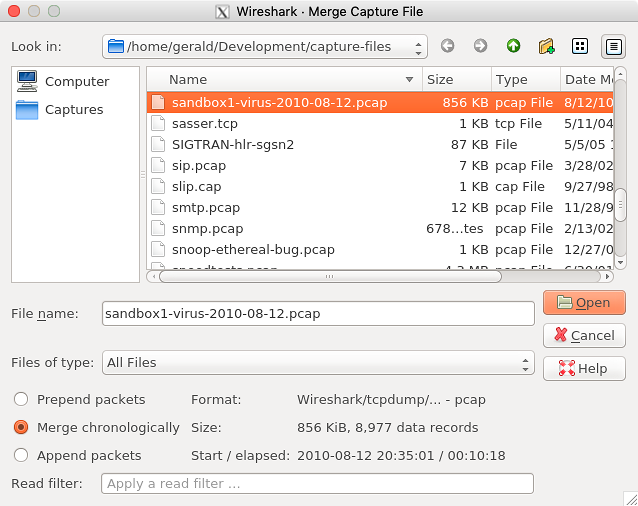638x506 pixels.
Task: Click the Read filter input field
Action: (x=317, y=484)
